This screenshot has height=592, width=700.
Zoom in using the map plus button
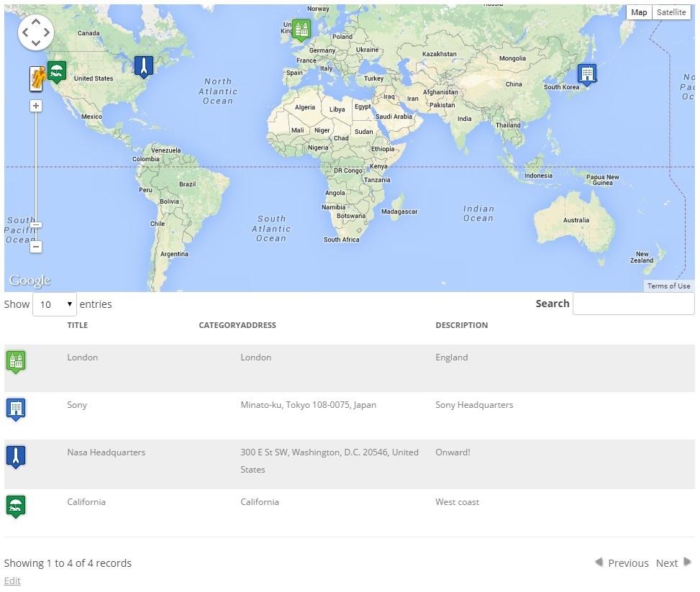click(x=36, y=106)
